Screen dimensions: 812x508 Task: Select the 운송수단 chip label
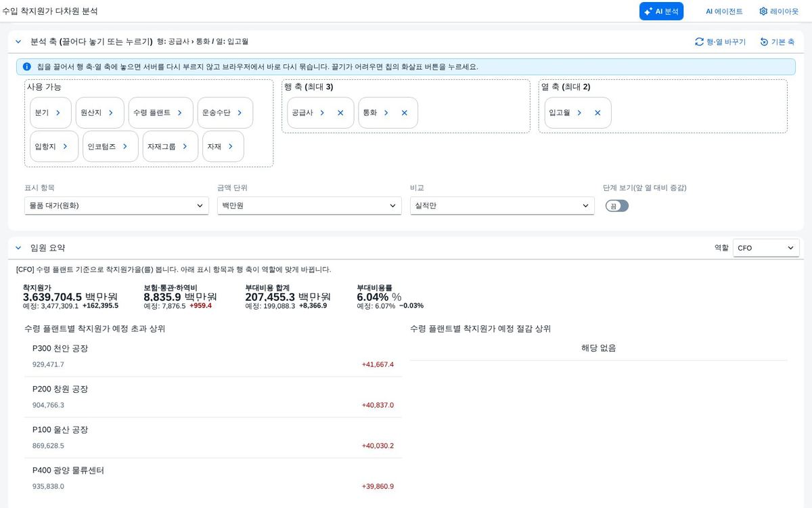click(216, 113)
